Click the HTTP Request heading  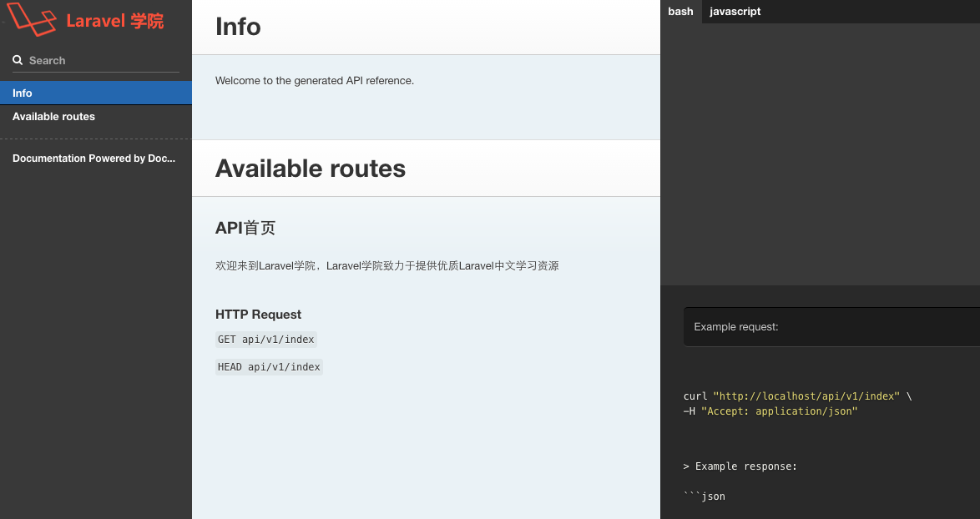[258, 315]
